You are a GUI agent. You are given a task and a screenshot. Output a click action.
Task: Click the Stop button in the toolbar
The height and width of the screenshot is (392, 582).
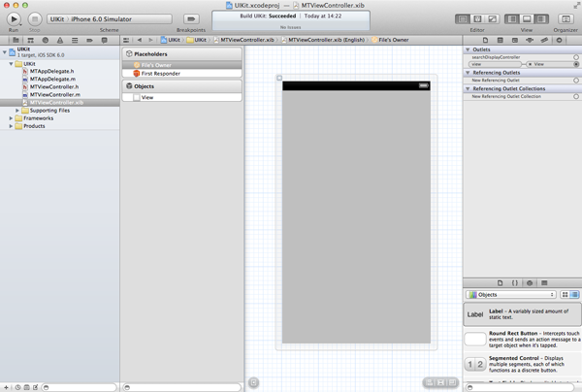[x=35, y=19]
